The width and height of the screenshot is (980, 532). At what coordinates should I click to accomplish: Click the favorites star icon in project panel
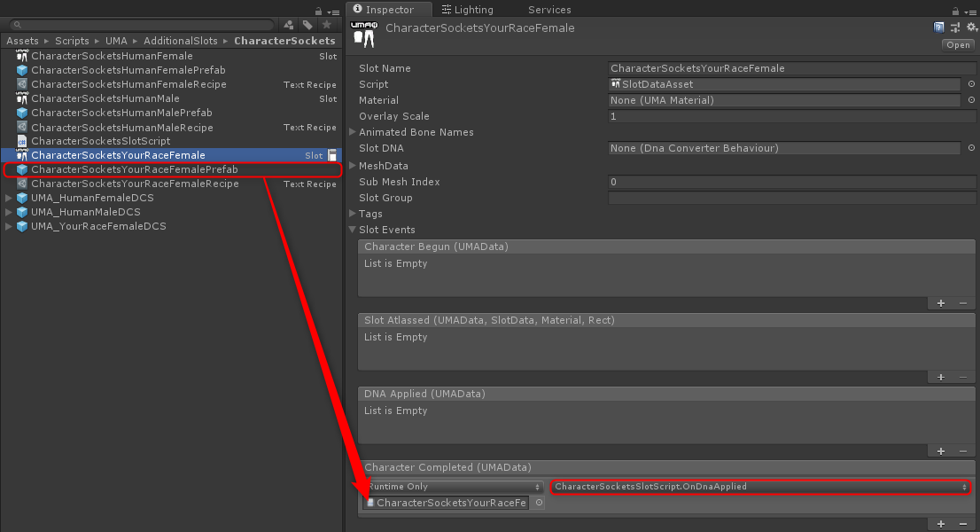click(x=326, y=25)
